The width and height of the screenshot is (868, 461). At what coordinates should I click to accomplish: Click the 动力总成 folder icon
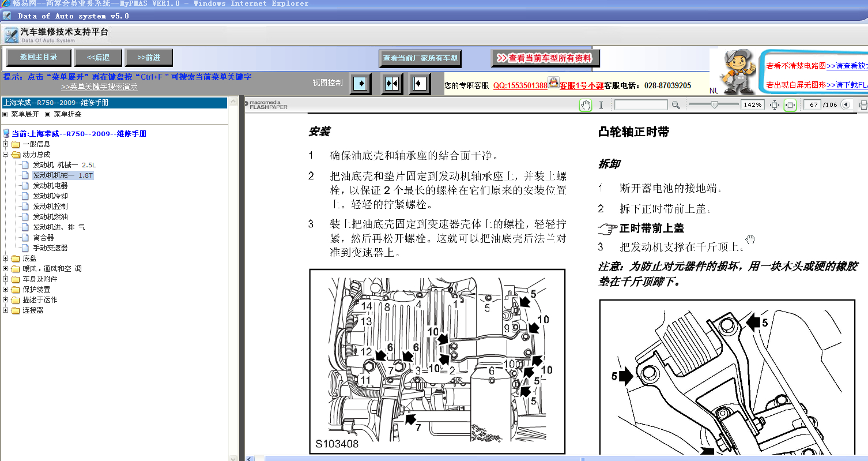tap(16, 155)
